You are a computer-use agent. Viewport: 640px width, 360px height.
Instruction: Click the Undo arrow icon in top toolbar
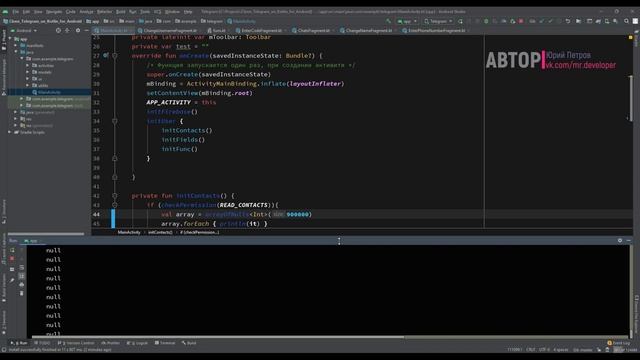tap(568, 21)
